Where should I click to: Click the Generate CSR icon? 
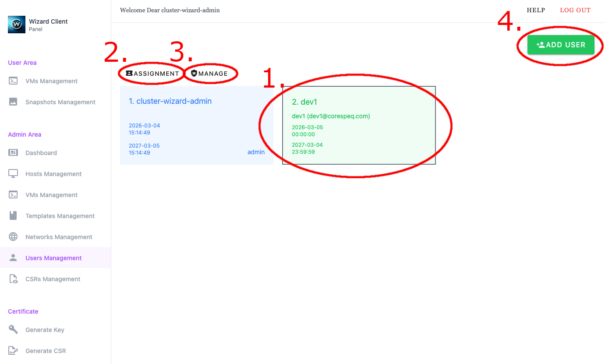pos(13,351)
